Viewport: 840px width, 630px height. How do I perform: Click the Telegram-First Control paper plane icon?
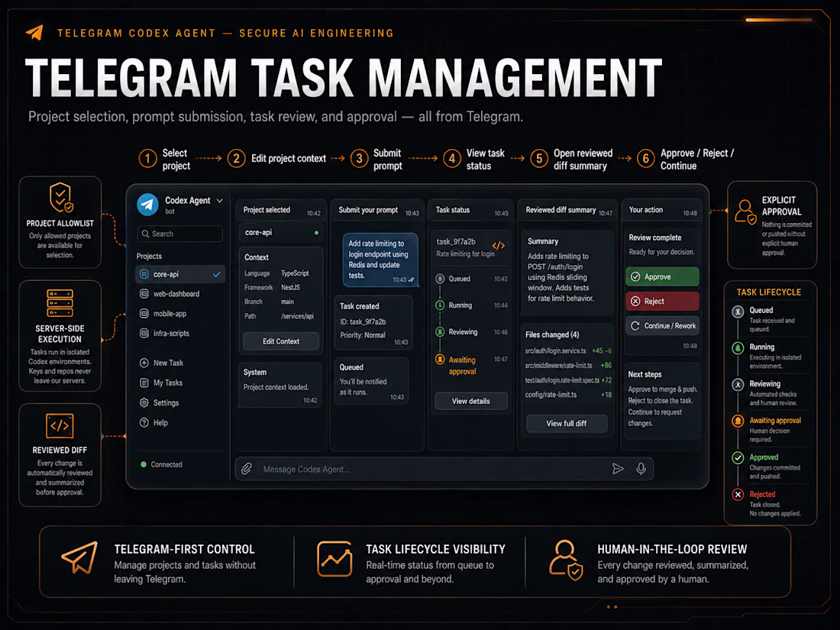tap(79, 557)
